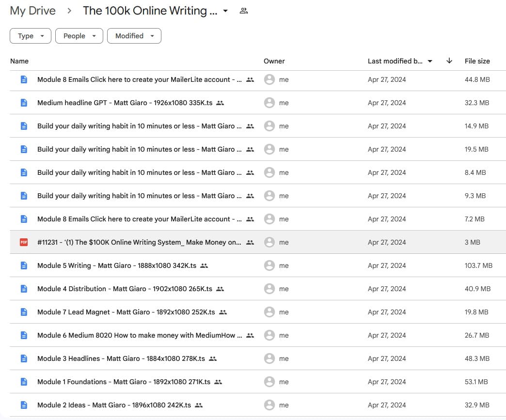Open the People filter dropdown

point(79,36)
